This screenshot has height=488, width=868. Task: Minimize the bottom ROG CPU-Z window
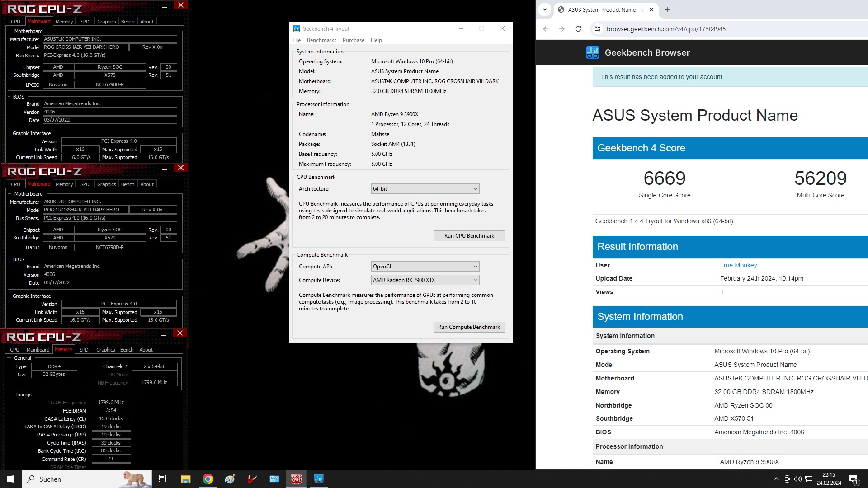tap(164, 334)
